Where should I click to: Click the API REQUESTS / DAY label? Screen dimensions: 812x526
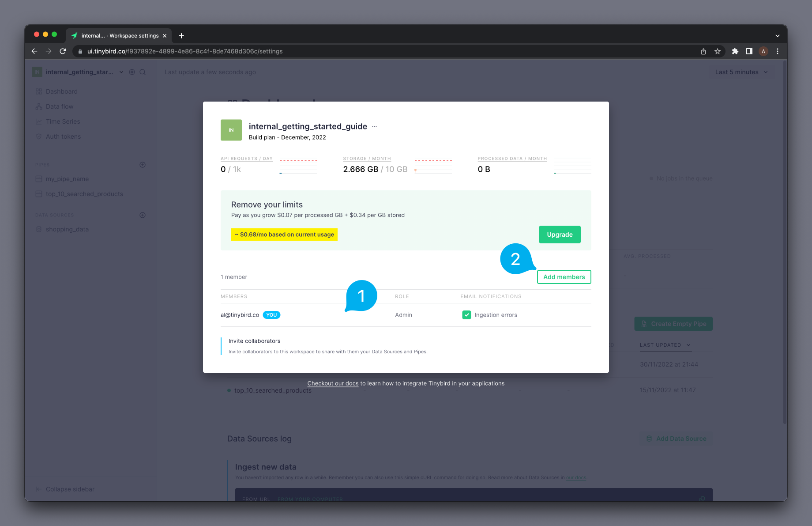tap(247, 159)
